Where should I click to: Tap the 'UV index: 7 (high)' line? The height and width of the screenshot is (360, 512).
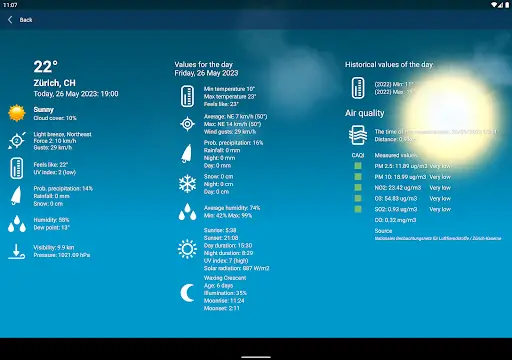tap(226, 261)
